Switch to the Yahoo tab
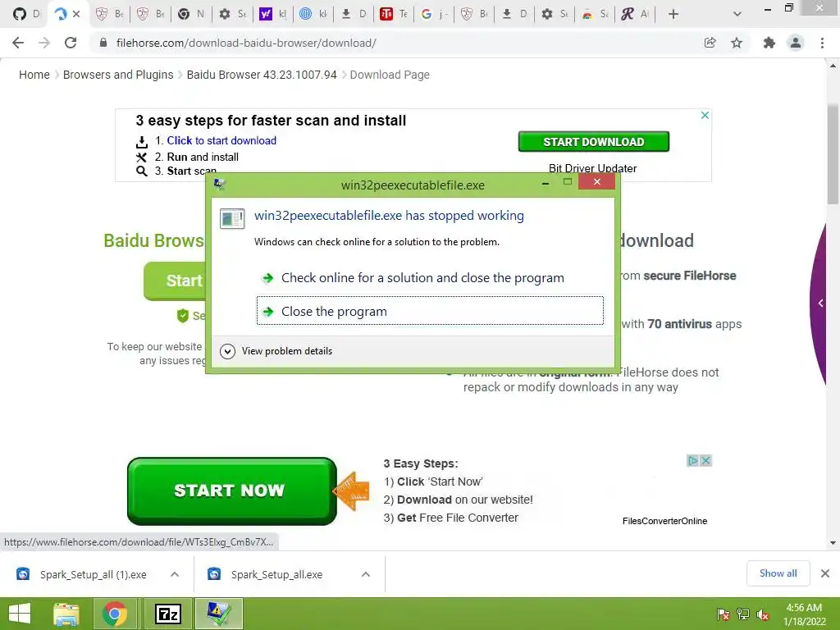840x630 pixels. [272, 14]
